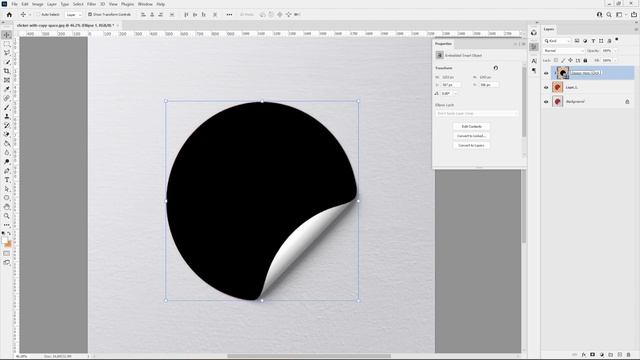Click the Home icon in options bar
Viewport: 640px width, 360px height.
click(9, 14)
